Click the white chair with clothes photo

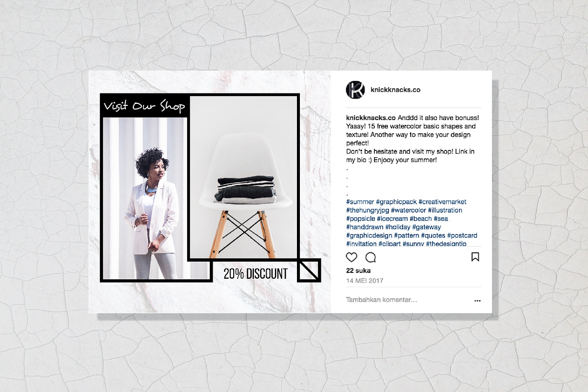coord(244,177)
